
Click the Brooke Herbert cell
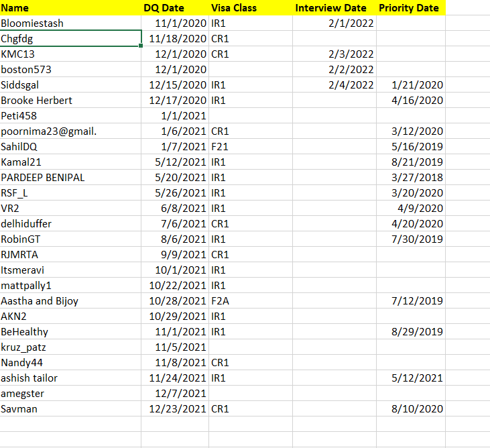tap(70, 101)
